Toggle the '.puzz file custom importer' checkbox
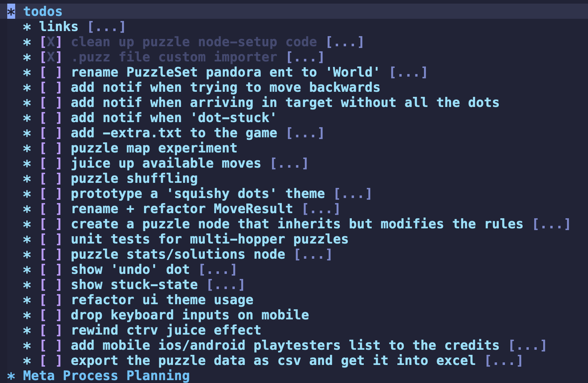 click(51, 57)
